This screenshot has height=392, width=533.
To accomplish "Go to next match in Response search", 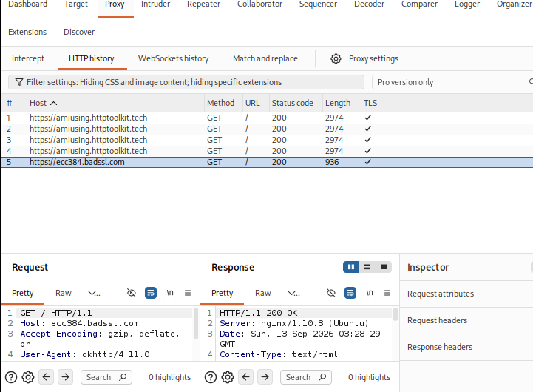I will (265, 377).
